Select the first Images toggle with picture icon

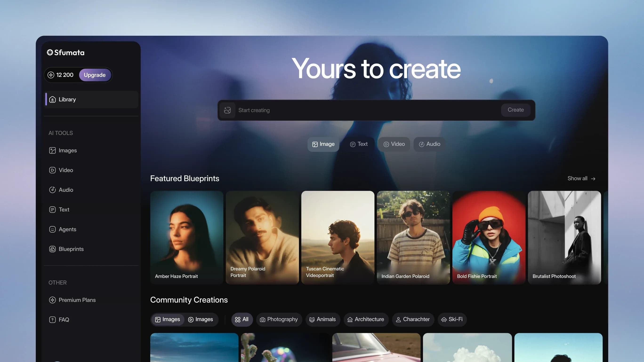[x=168, y=319]
